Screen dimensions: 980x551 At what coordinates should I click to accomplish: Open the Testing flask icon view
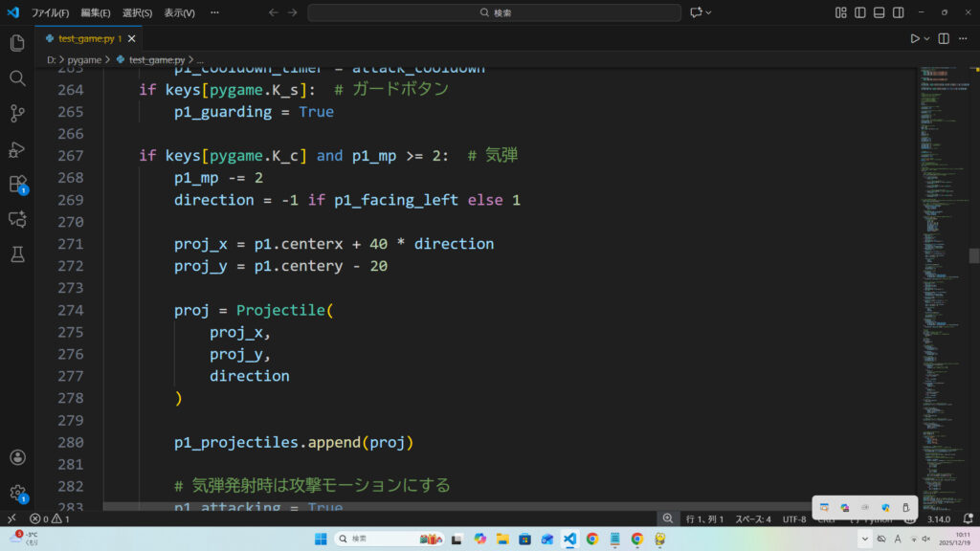(x=16, y=253)
